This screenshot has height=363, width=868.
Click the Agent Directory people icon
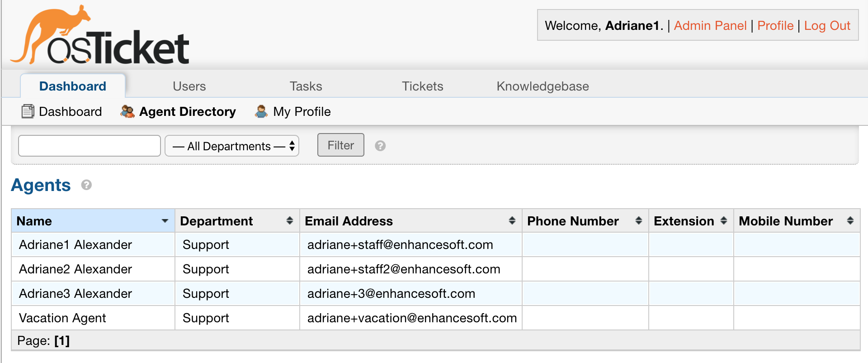click(127, 111)
